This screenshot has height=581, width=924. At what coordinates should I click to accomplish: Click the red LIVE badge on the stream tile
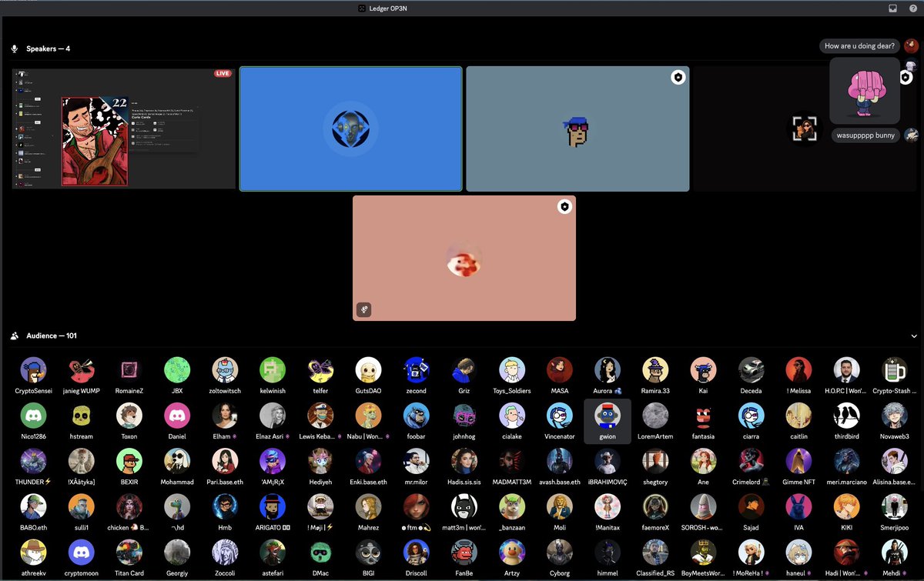click(223, 74)
